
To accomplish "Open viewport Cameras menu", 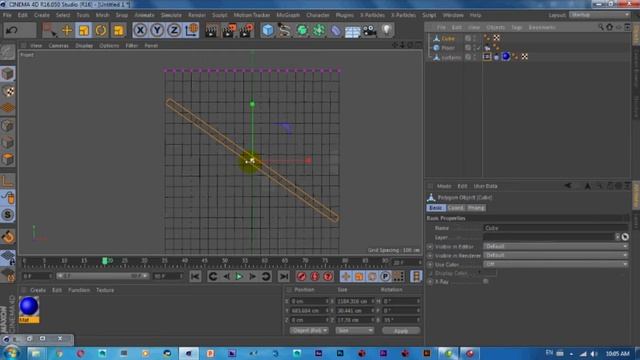I will 58,46.
